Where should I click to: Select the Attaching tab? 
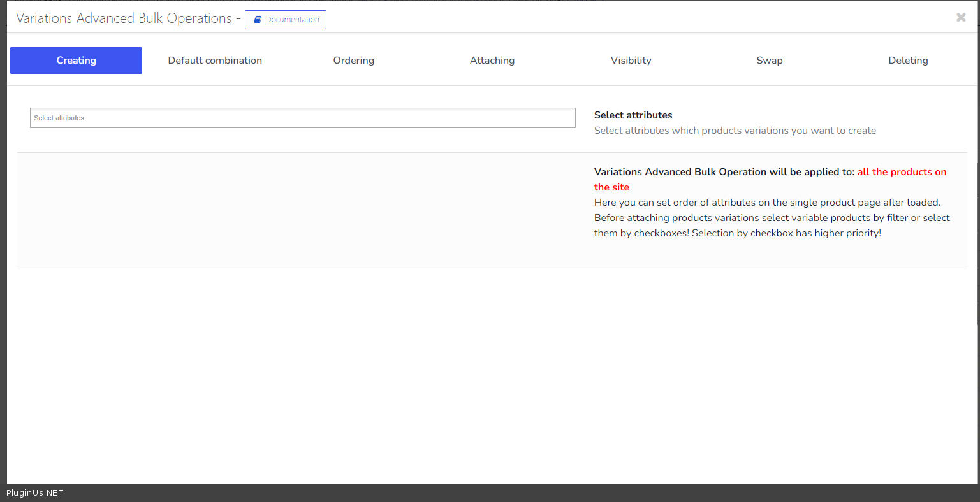[x=492, y=61]
